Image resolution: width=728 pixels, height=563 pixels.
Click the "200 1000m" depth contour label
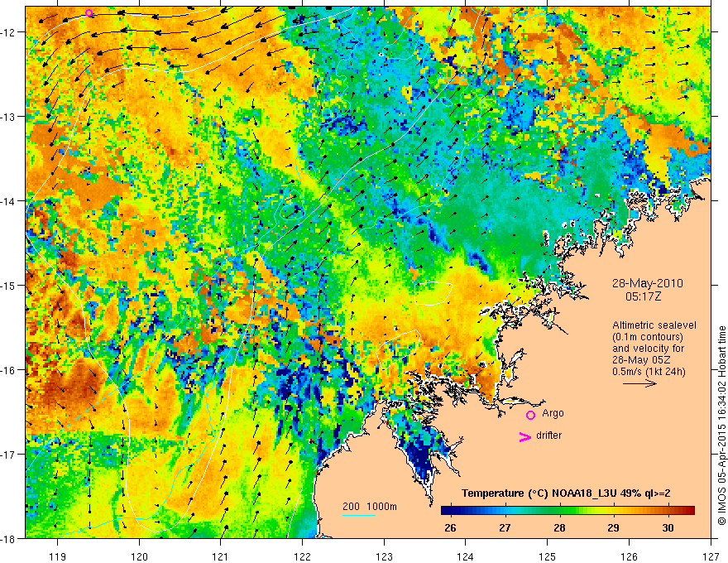[x=370, y=507]
